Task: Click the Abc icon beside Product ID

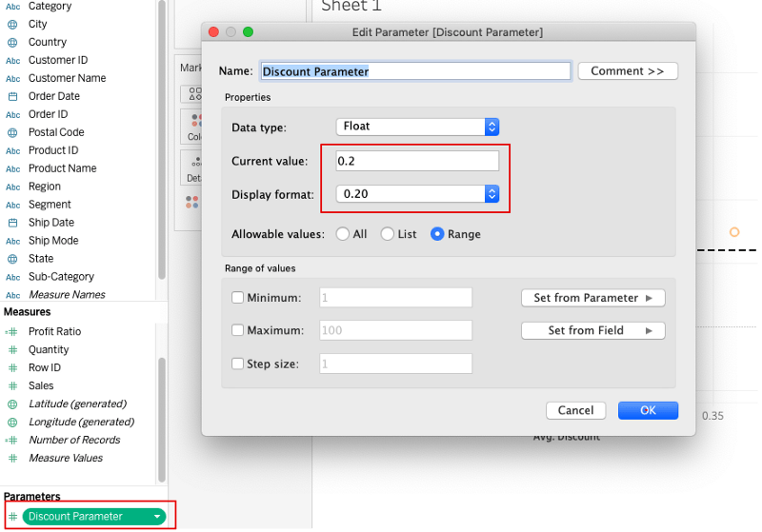Action: click(x=13, y=151)
